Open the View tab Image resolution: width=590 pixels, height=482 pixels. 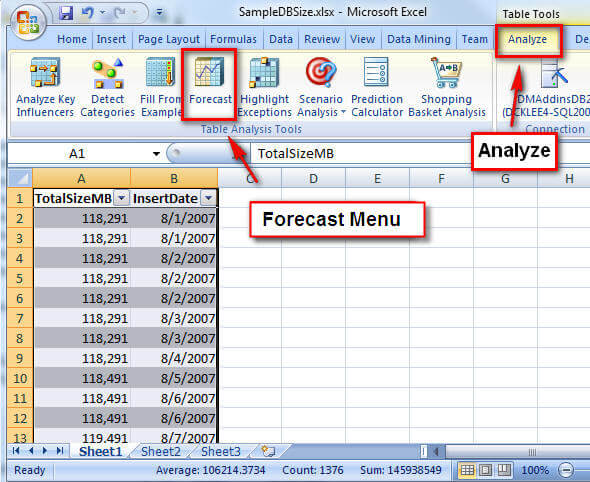[362, 39]
